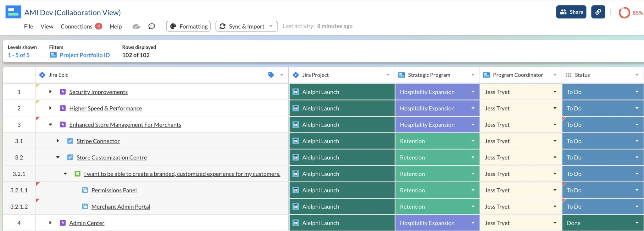Click the copy link icon button
Screen dimensions: 644x231
tap(598, 12)
